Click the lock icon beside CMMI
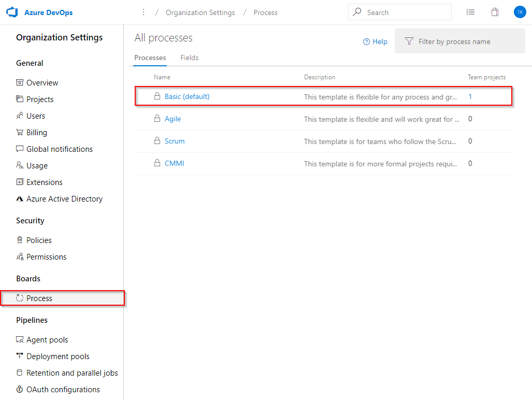The height and width of the screenshot is (400, 532). coord(157,163)
